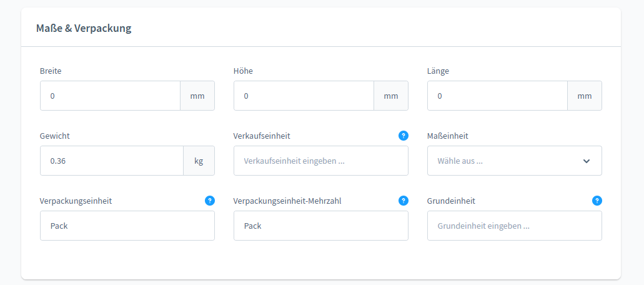The image size is (644, 285).
Task: Focus the Breite input field
Action: click(x=111, y=96)
